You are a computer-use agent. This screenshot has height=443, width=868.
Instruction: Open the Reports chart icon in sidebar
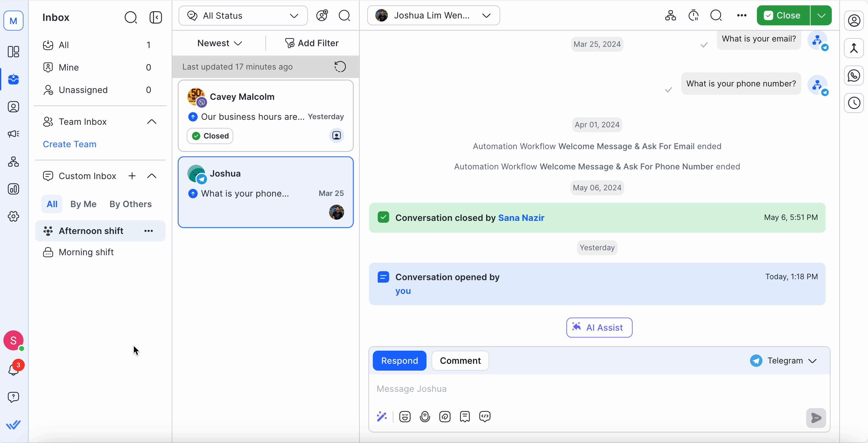[13, 189]
